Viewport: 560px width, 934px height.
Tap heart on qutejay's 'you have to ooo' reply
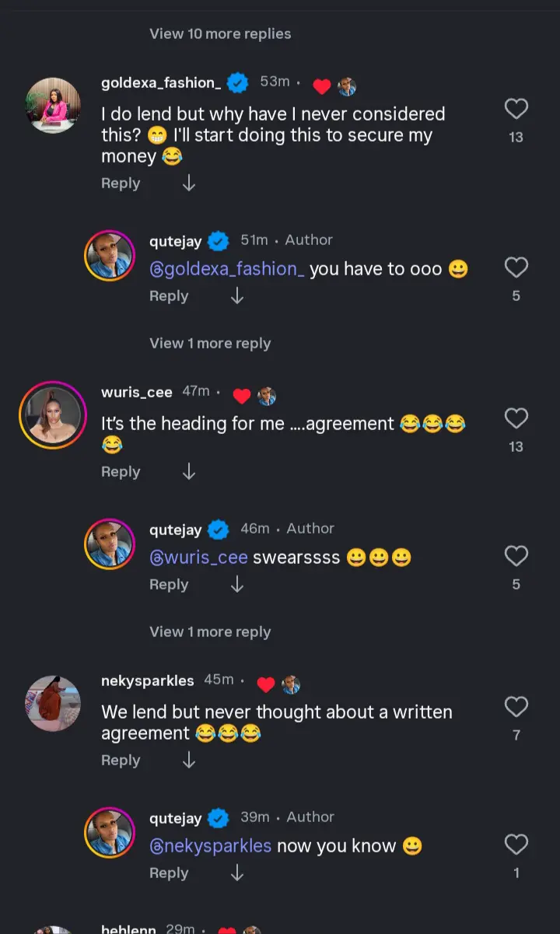pyautogui.click(x=516, y=268)
